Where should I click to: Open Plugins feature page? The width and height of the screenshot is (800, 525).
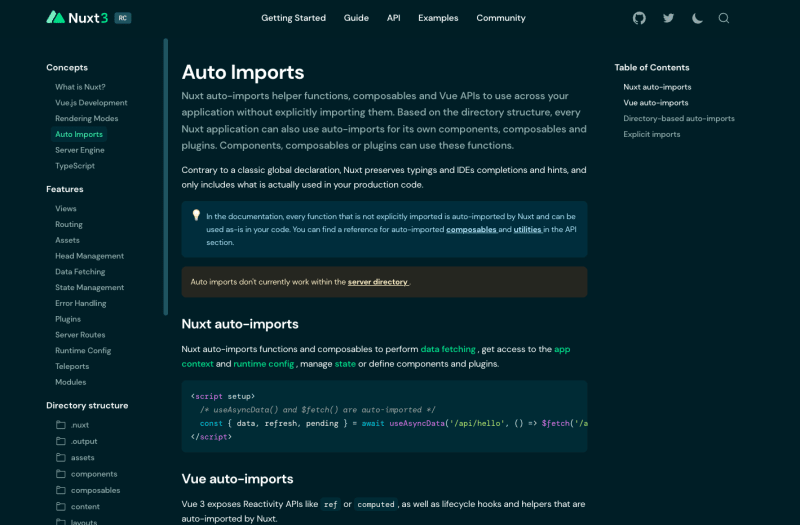[x=68, y=319]
